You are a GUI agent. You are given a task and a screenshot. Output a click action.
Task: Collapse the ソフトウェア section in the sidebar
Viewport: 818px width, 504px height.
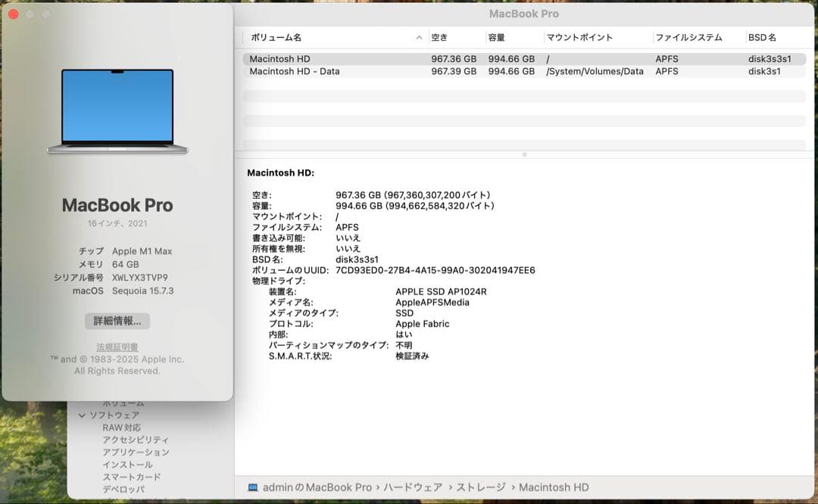pos(83,415)
